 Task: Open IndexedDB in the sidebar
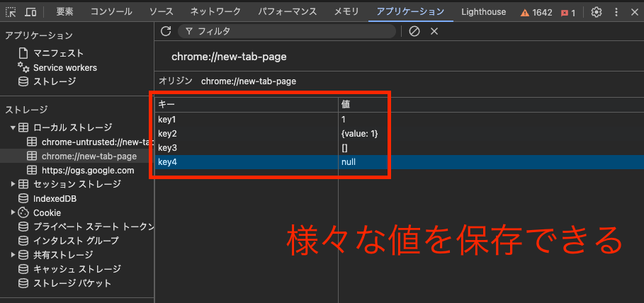click(x=55, y=199)
